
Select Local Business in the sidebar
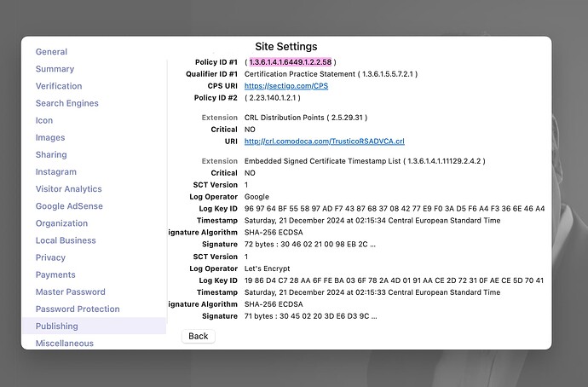tap(66, 240)
